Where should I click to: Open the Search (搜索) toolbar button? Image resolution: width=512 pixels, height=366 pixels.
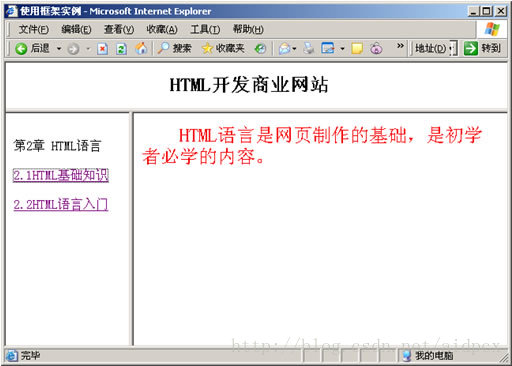click(175, 49)
